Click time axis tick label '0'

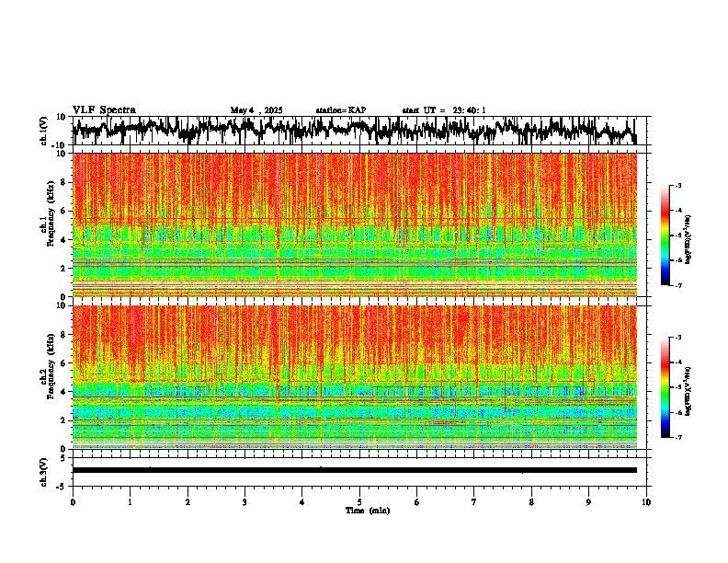(73, 502)
